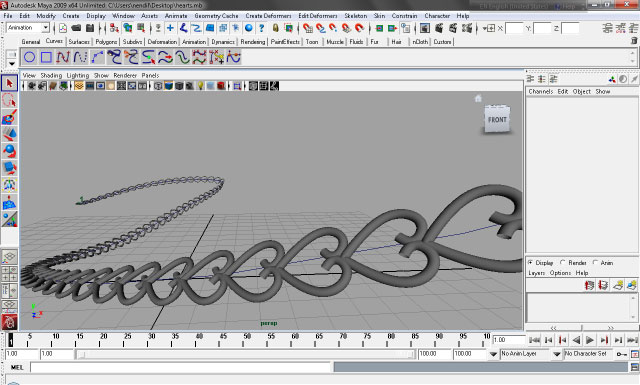Screen dimensions: 640x385
Task: Click create layer from selected icon
Action: point(632,285)
